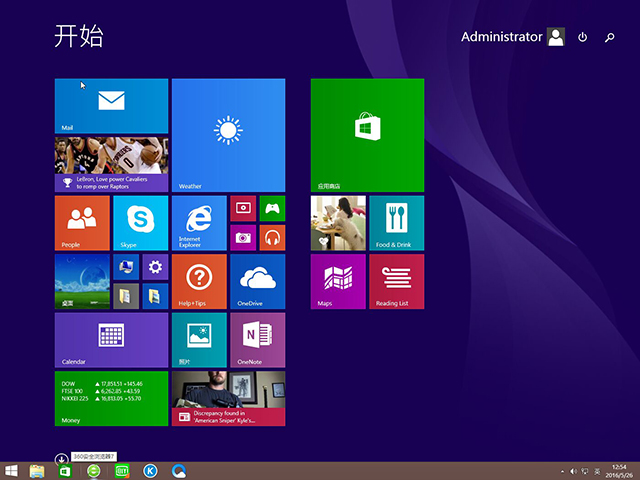Open PC Settings gear tile
This screenshot has height=480, width=640.
click(154, 267)
